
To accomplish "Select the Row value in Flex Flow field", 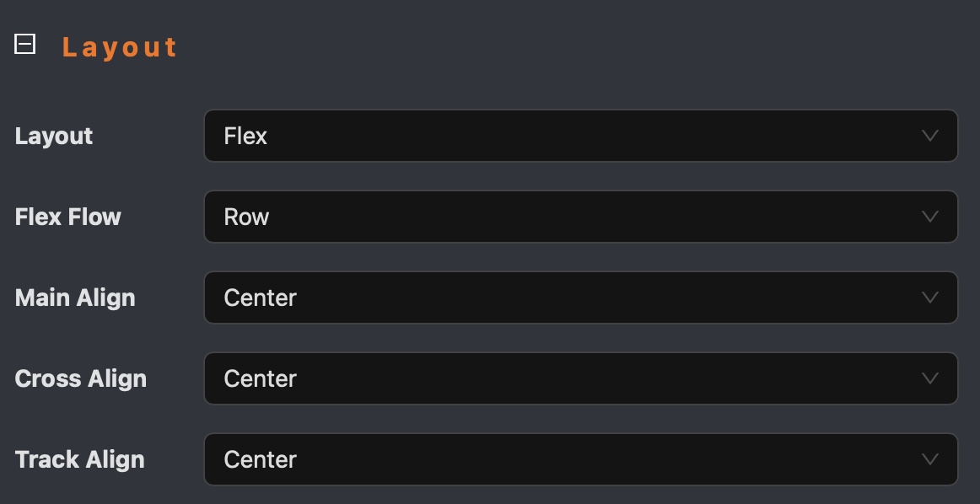I will (x=247, y=217).
